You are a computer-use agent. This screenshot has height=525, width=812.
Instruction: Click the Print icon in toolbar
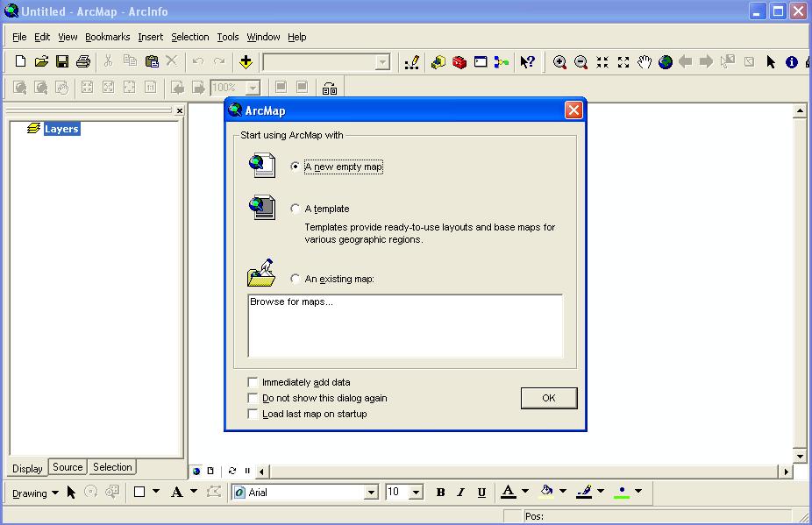[x=82, y=61]
